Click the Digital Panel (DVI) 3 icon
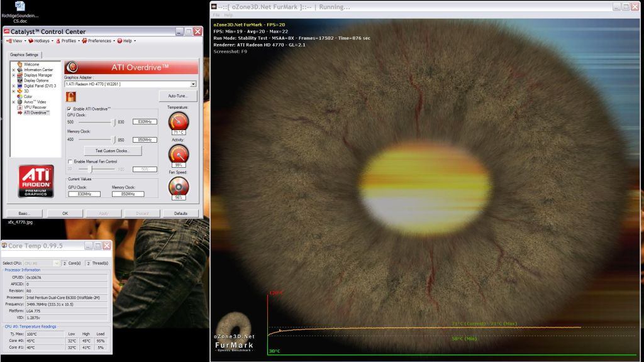Image resolution: width=644 pixels, height=362 pixels. (x=19, y=85)
